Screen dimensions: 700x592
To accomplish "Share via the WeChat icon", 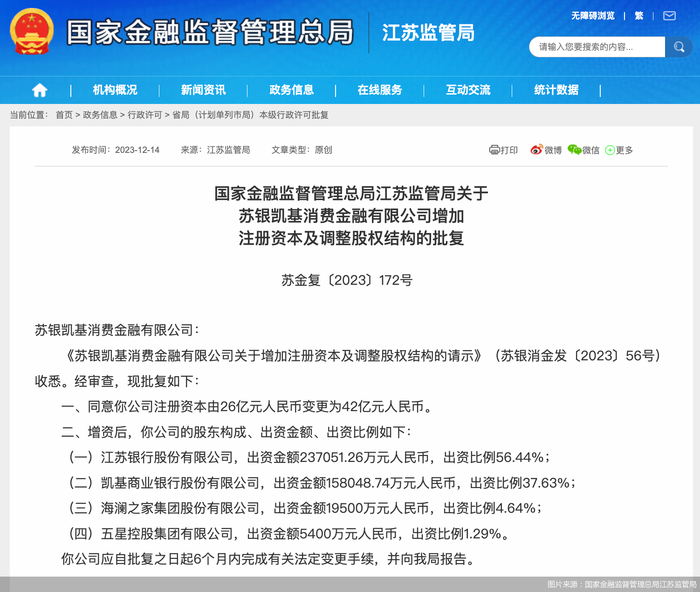I will coord(574,150).
